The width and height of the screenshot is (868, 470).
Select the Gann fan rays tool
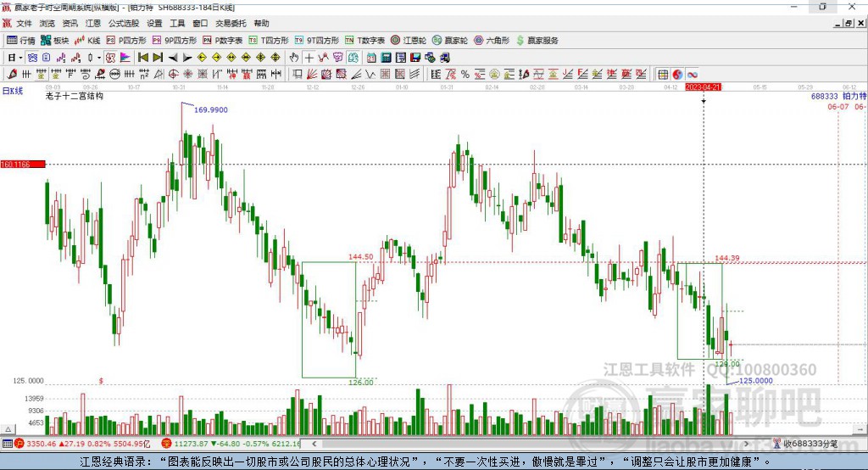312,75
